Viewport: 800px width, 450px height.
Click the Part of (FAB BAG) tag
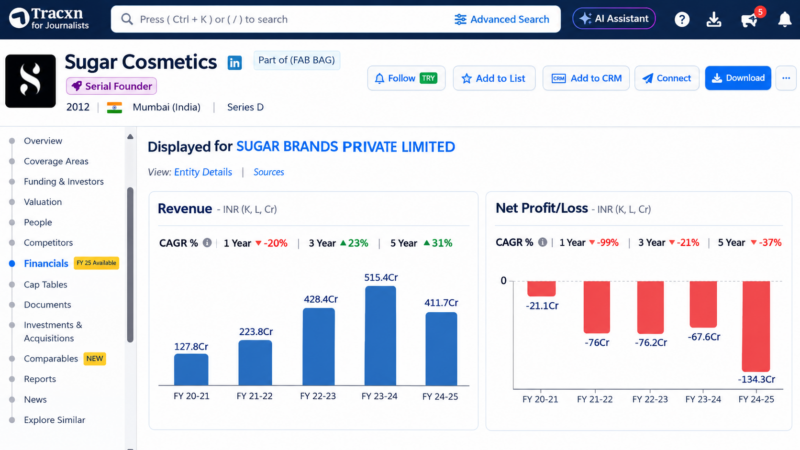[296, 60]
